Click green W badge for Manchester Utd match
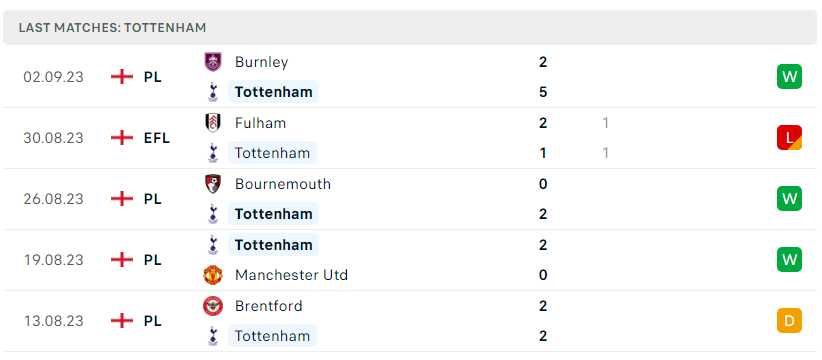This screenshot has height=360, width=822. click(x=789, y=259)
